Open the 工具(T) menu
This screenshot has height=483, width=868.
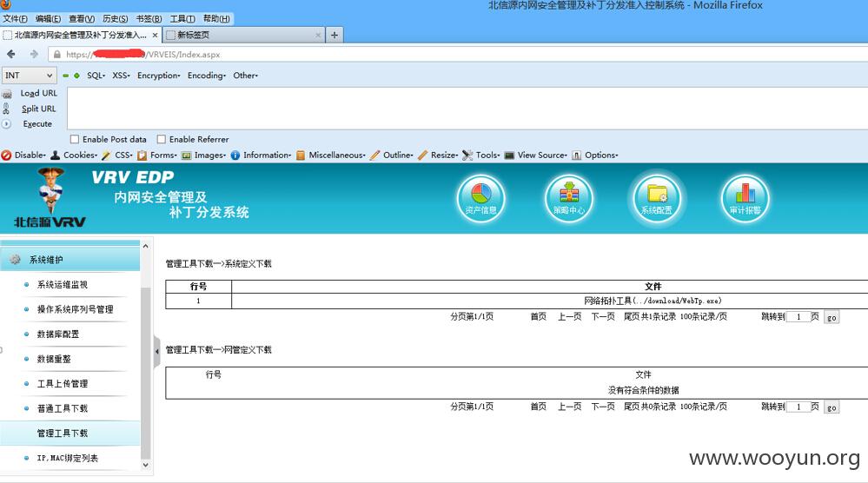(x=182, y=19)
